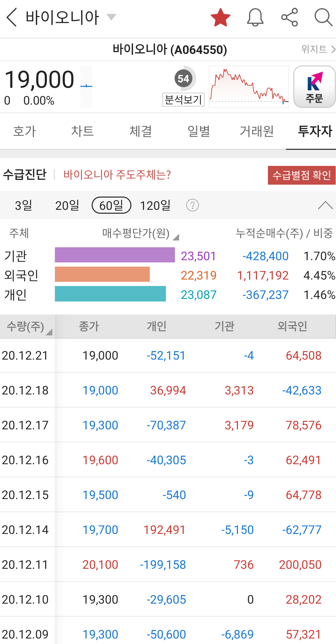Tap the teal 개인 average price bar
The image size is (336, 644).
110,294
